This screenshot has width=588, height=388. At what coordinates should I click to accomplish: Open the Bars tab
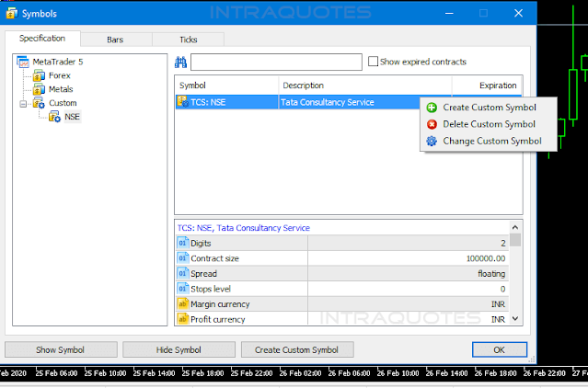[x=115, y=40]
